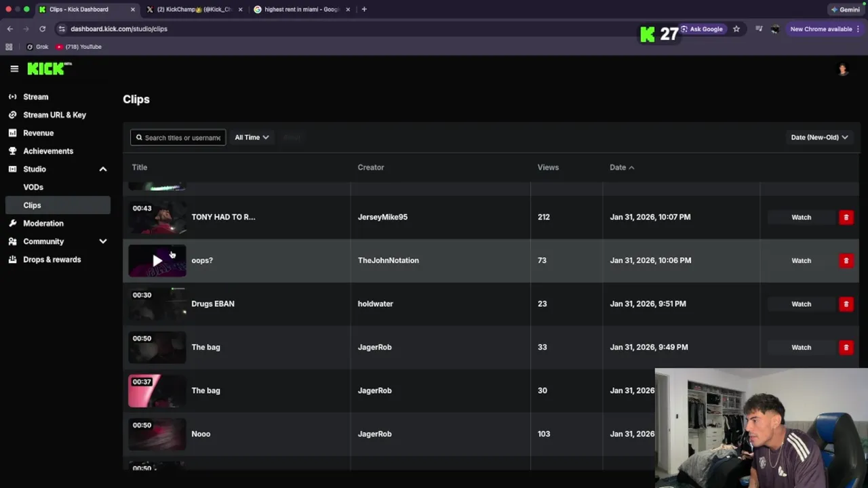Open the All Time filter dropdown
This screenshot has width=868, height=488.
click(252, 138)
